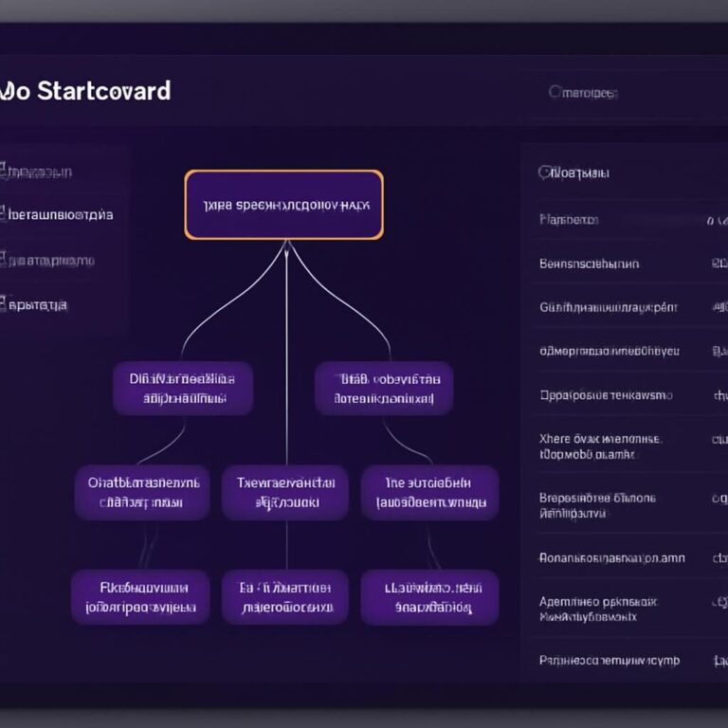Select the bright second sidebar menu entry

[x=57, y=214]
